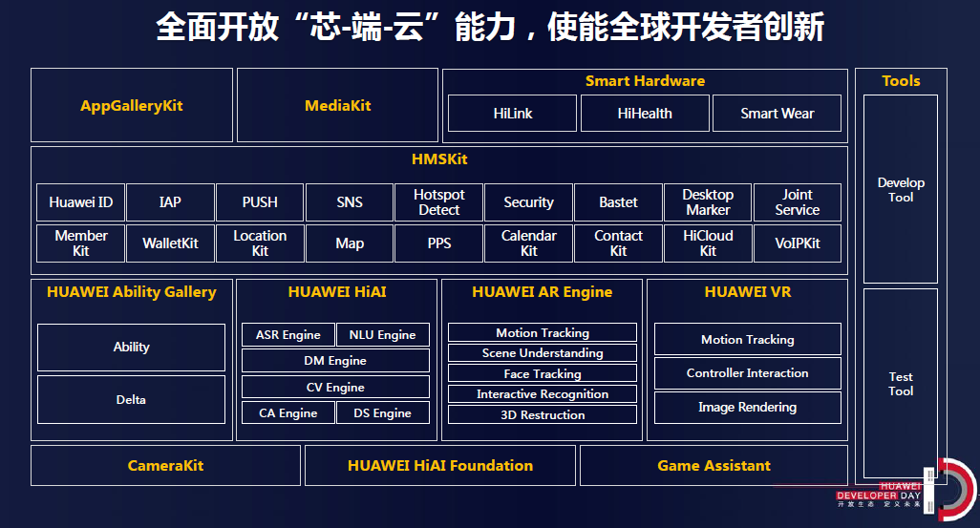Click the Controller Interaction box
980x528 pixels.
(748, 373)
